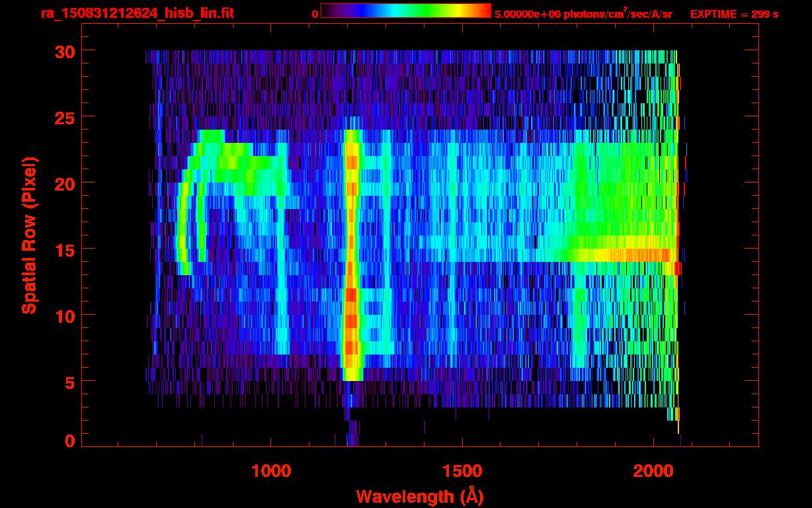Viewport: 812px width, 508px height.
Task: Click the y-axis tick label 0
Action: [69, 441]
